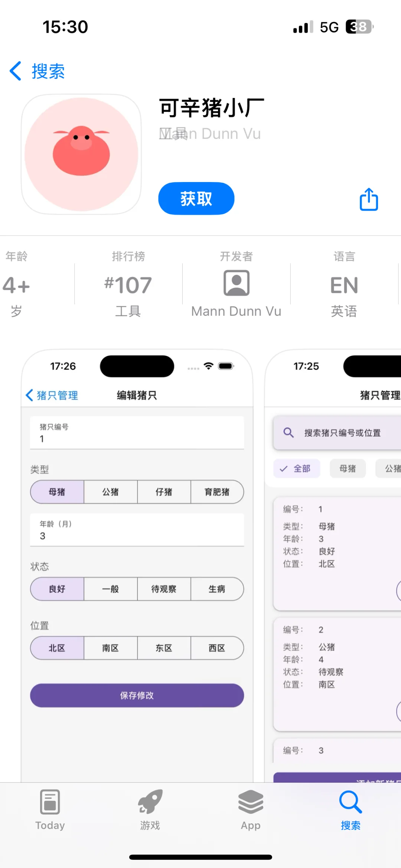Tap the developer name Mann Dunn Vu in info row
Screen dimensions: 401x868
[x=236, y=311]
